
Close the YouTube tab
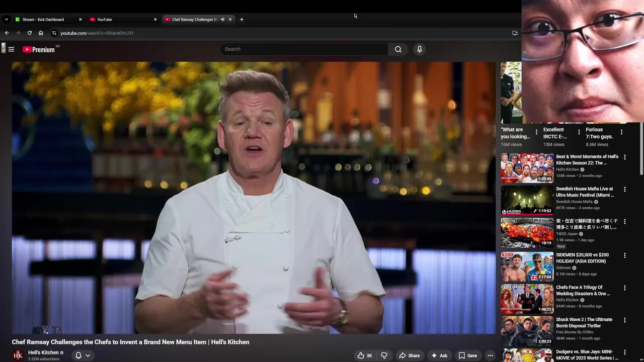pyautogui.click(x=155, y=20)
